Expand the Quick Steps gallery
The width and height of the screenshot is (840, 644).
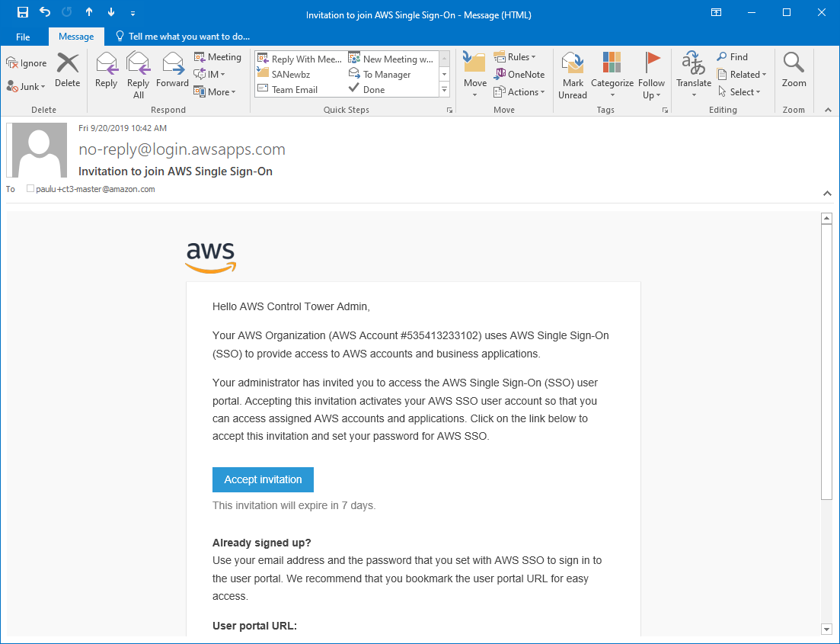pyautogui.click(x=444, y=89)
